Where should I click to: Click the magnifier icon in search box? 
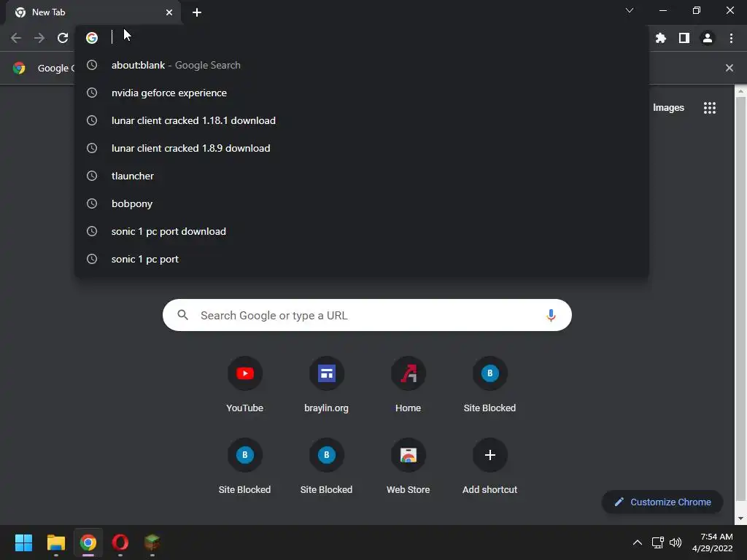(x=182, y=315)
